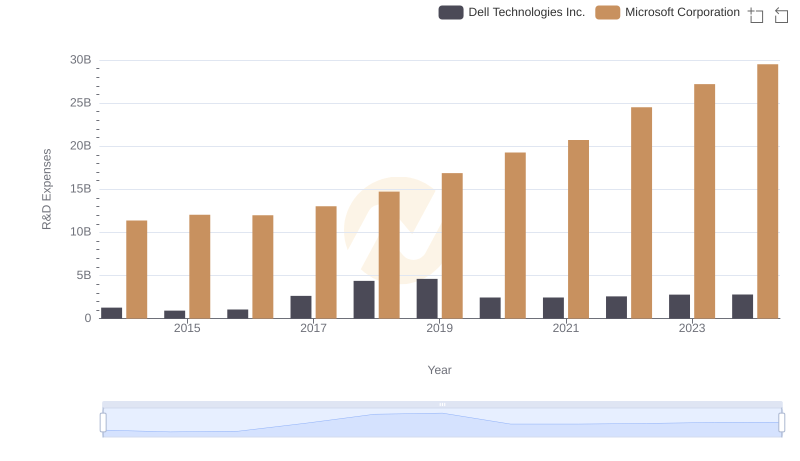The height and width of the screenshot is (461, 800).
Task: Click the 25B y-axis label
Action: (81, 103)
